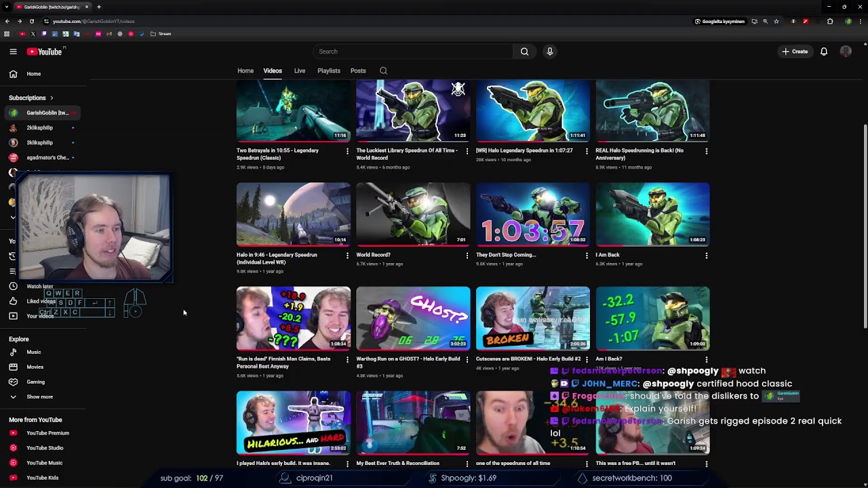Open browser extensions puzzle icon
Viewport: 868px width, 488px height.
[830, 21]
